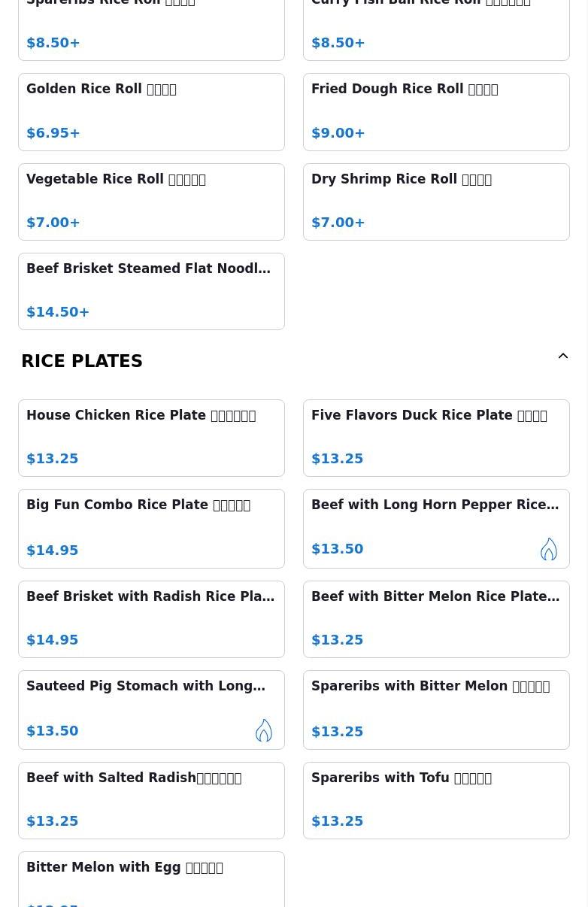The height and width of the screenshot is (907, 588).
Task: Choose Dry Shrimp Rice Roll
Action: tap(436, 202)
